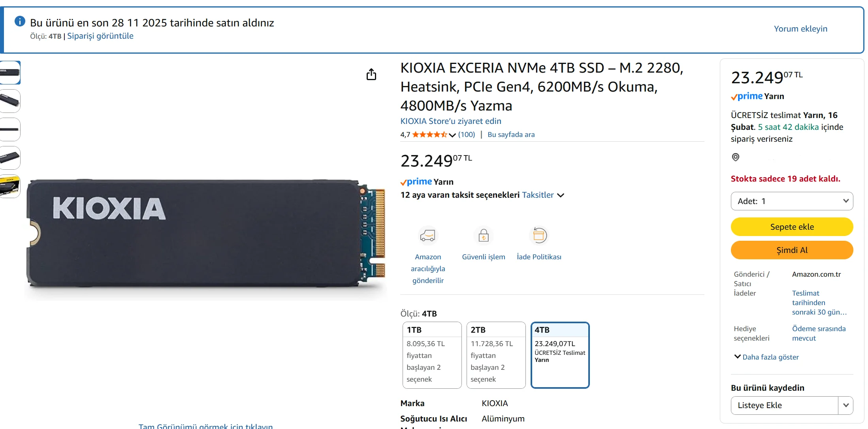868x429 pixels.
Task: Expand the Taksitler installment options
Action: 543,195
